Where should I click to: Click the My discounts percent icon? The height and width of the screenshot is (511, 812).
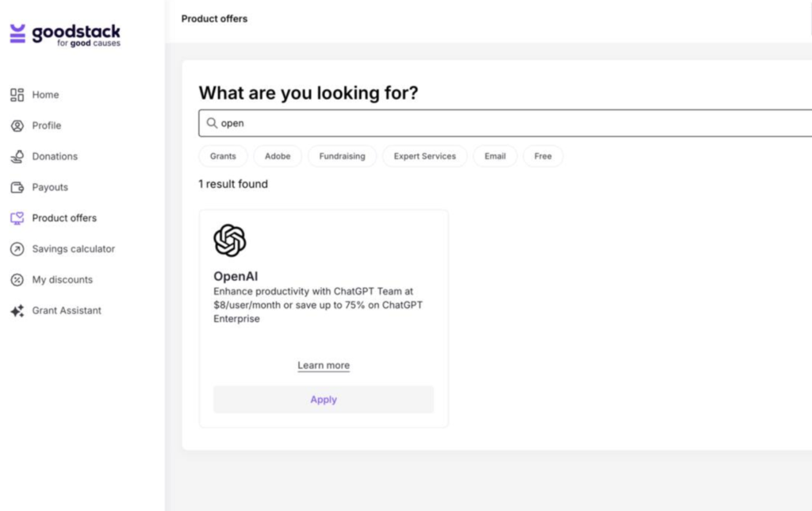(17, 280)
